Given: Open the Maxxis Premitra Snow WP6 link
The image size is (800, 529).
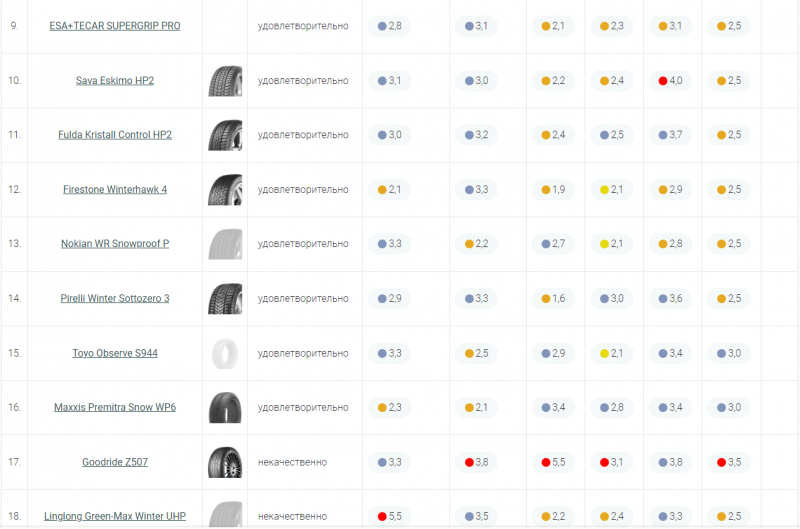Looking at the screenshot, I should pos(115,407).
